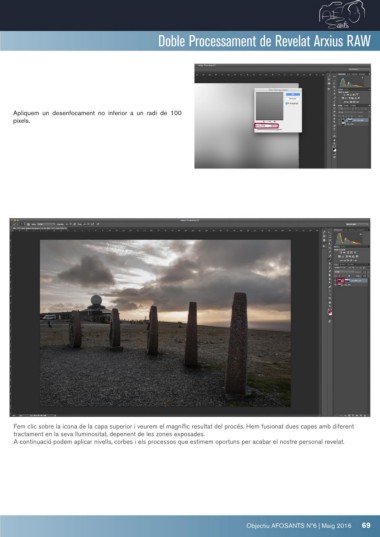Image resolution: width=380 pixels, height=537 pixels.
Task: Click the red-highlighted layer mask thumbnail
Action: tap(342, 281)
